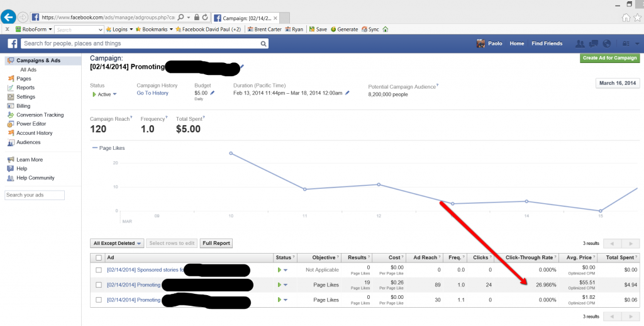Check the select-all checkbox in Ad header
Screen dimensions: 644x326
pyautogui.click(x=99, y=258)
